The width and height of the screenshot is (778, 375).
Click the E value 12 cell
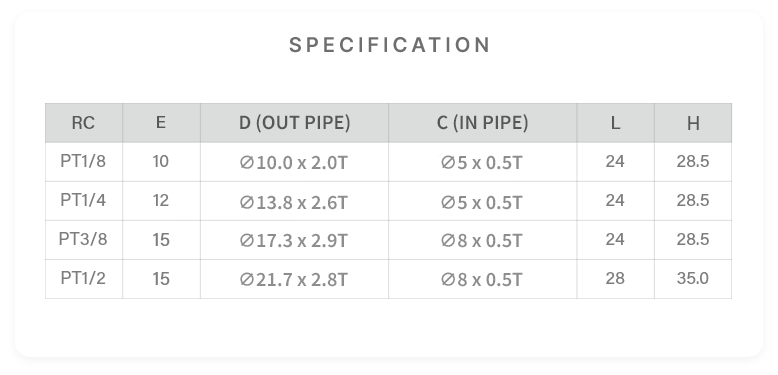pyautogui.click(x=161, y=201)
